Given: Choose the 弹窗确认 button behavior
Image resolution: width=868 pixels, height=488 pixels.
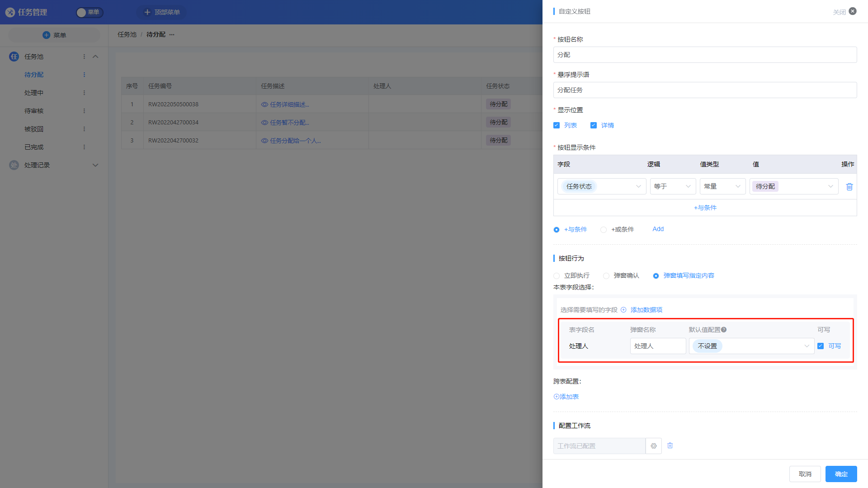Looking at the screenshot, I should 606,276.
